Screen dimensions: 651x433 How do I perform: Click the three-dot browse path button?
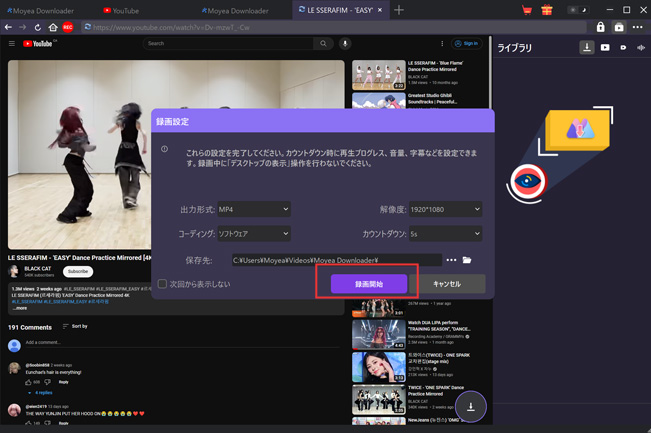click(451, 260)
